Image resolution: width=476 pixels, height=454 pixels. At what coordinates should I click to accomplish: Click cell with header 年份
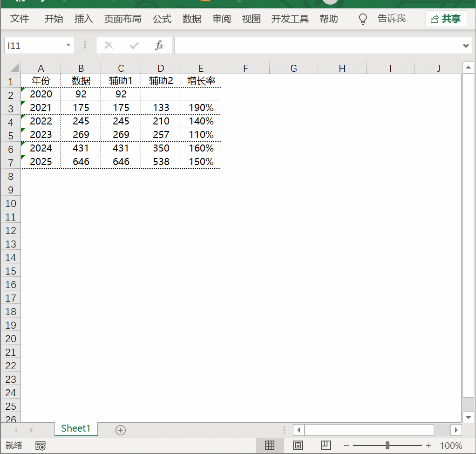click(41, 81)
